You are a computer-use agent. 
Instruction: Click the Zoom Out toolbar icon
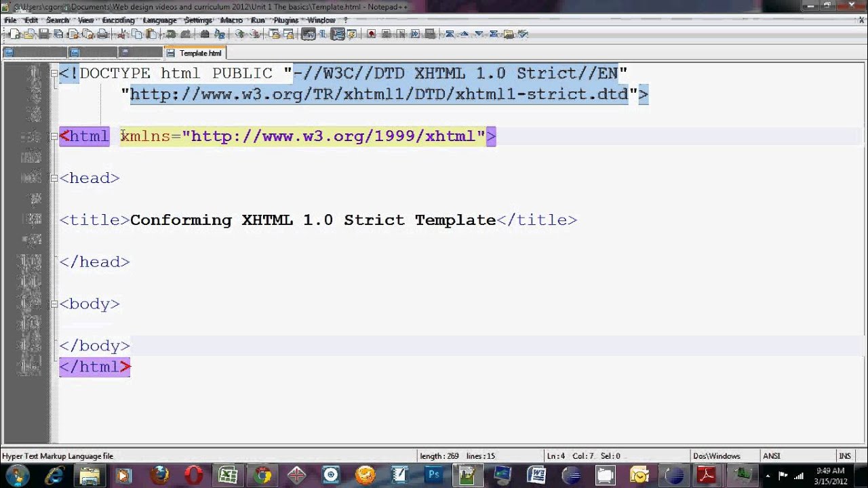tap(254, 34)
